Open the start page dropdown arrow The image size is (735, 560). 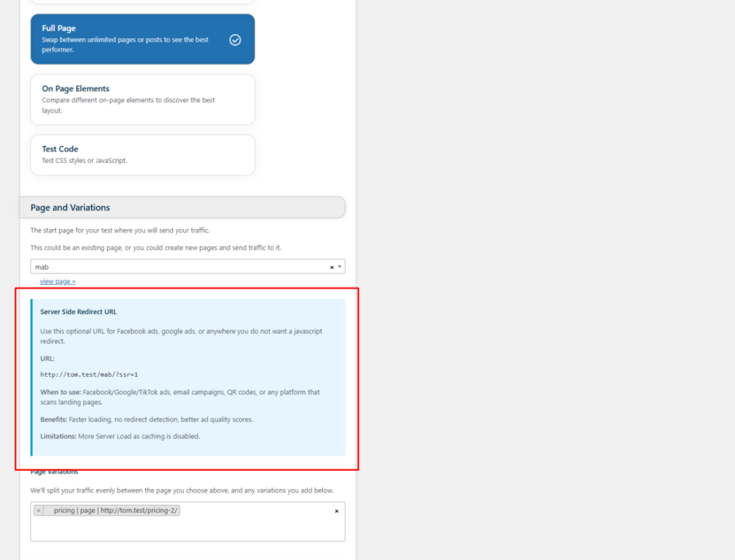[x=340, y=266]
